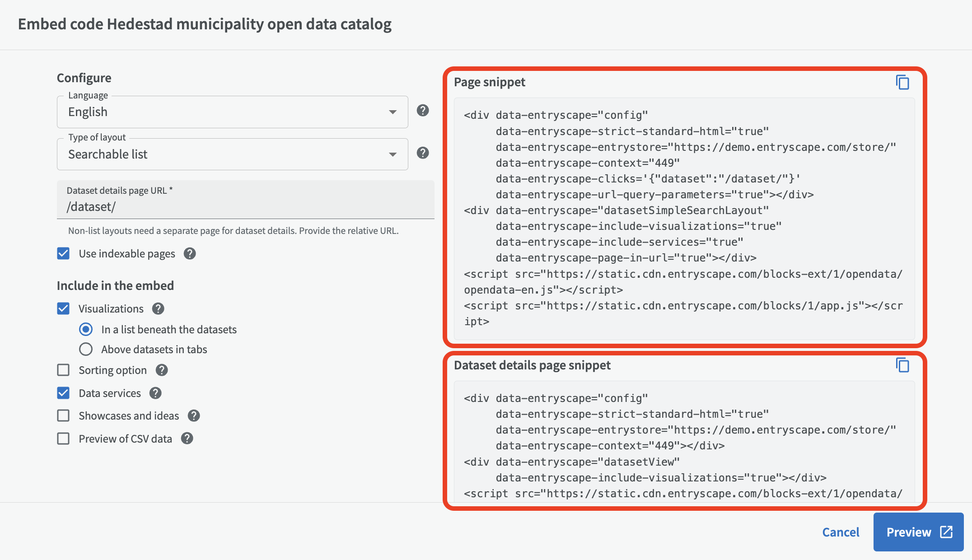Show help for Preview of CSV data

(187, 439)
